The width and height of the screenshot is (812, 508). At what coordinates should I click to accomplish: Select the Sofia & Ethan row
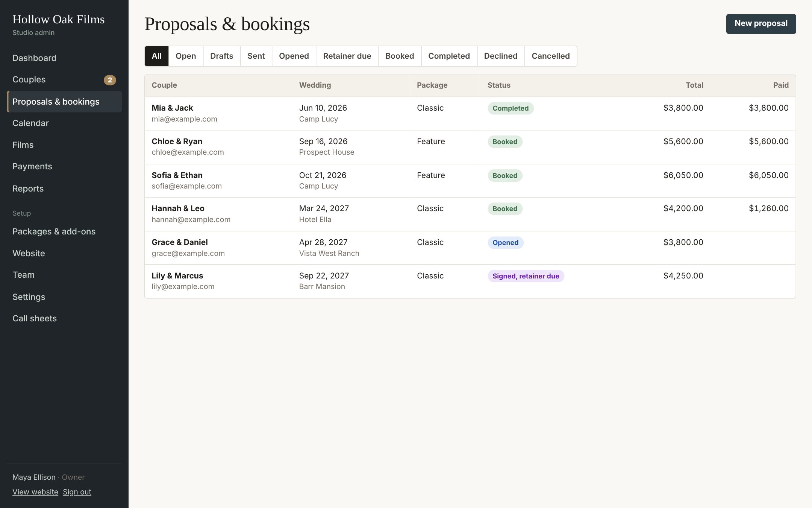pyautogui.click(x=470, y=181)
